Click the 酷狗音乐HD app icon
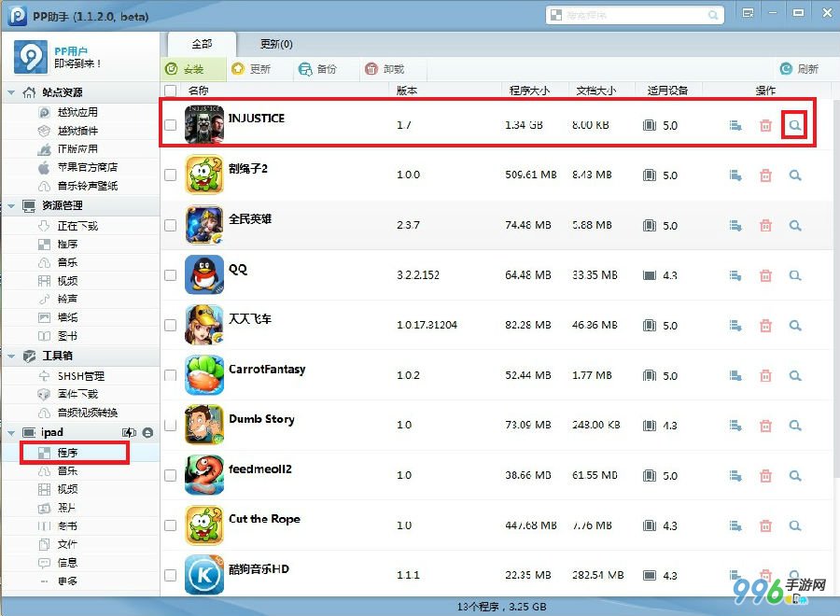 [204, 575]
